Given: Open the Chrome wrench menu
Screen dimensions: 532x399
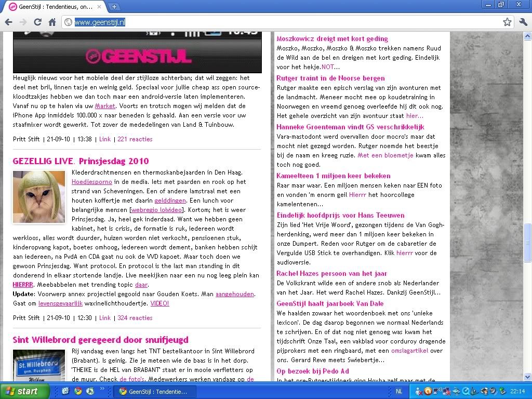Looking at the screenshot, I should 523,22.
